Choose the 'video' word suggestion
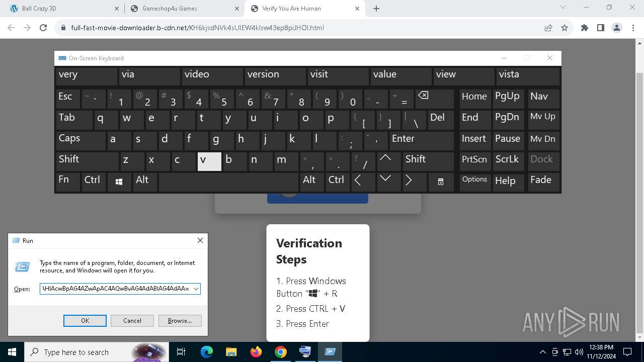Screen dimensions: 644x362 213,76
